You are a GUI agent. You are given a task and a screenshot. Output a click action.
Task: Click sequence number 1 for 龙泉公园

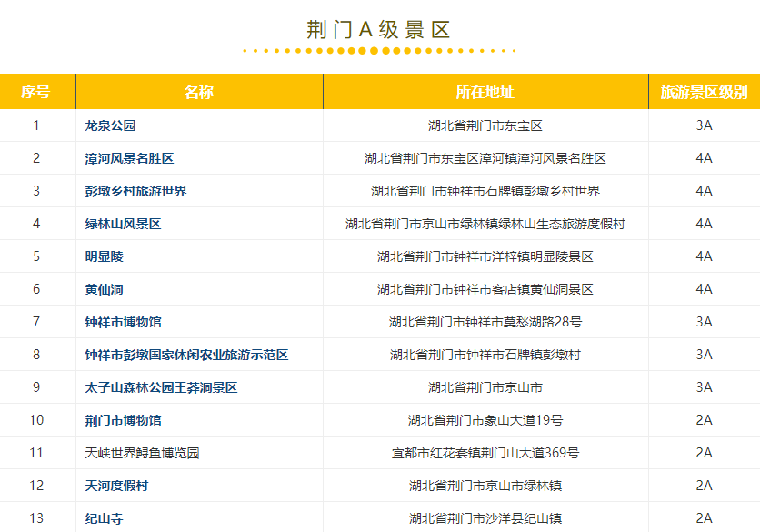coord(36,125)
